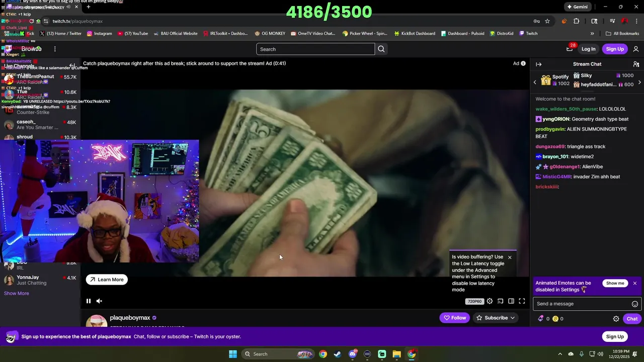This screenshot has height=362, width=644.
Task: Launch Steam from the taskbar
Action: pos(337,354)
